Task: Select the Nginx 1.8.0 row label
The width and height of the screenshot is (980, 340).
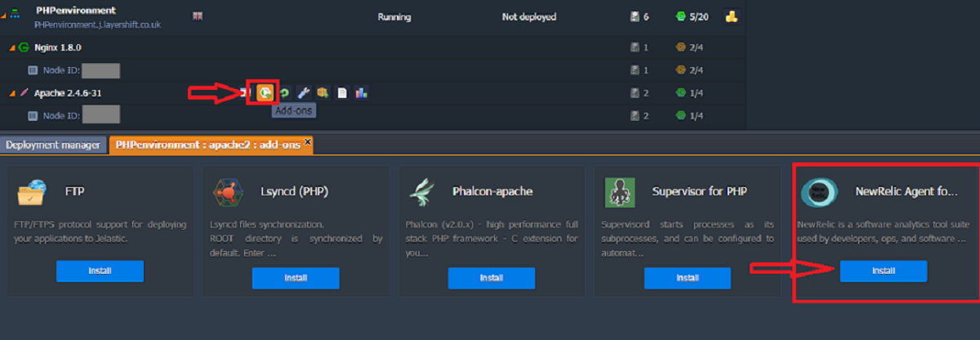Action: pyautogui.click(x=57, y=47)
